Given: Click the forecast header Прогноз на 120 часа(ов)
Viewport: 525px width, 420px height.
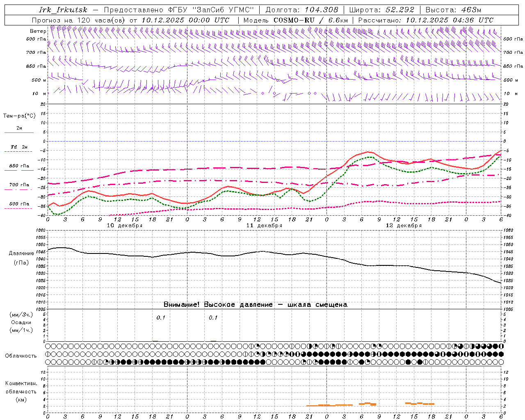Looking at the screenshot, I should pyautogui.click(x=80, y=20).
